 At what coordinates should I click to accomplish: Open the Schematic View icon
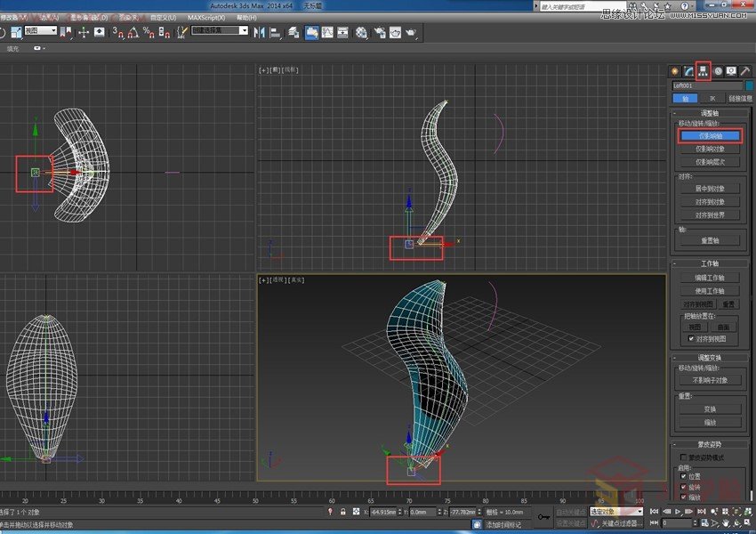coord(342,32)
